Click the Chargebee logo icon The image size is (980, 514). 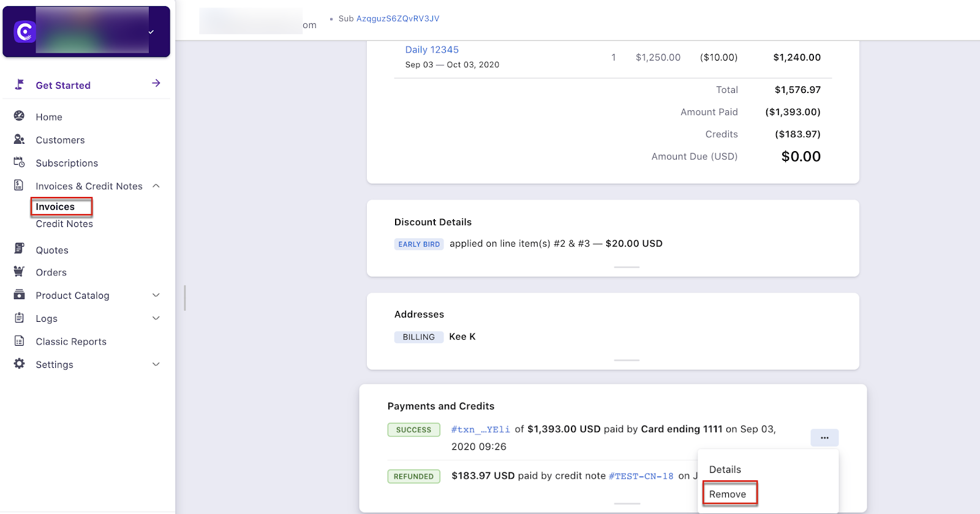point(24,31)
